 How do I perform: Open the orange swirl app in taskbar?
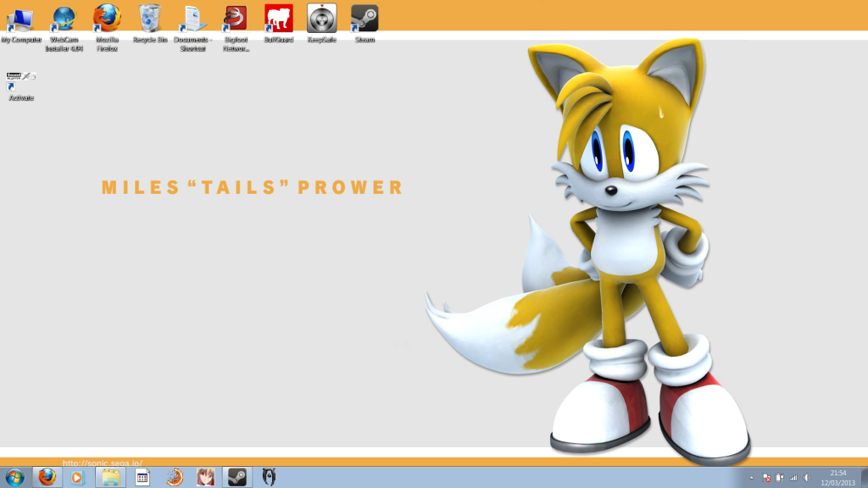click(x=175, y=477)
